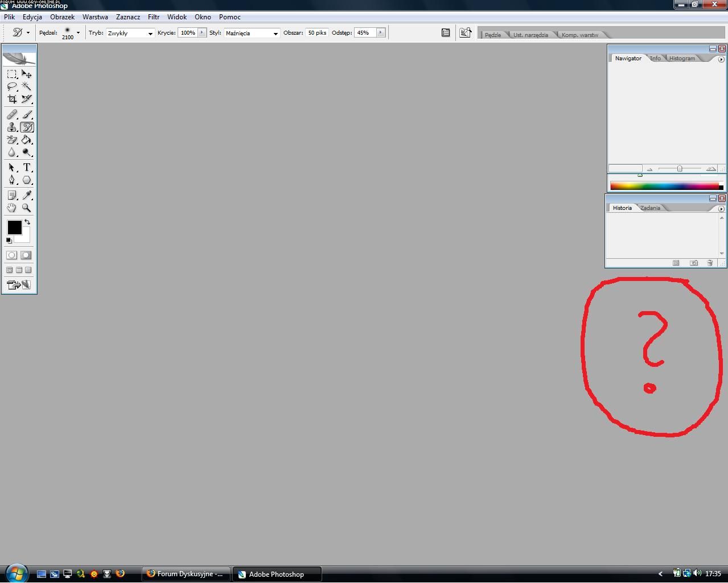Image resolution: width=728 pixels, height=583 pixels.
Task: Switch to the Histogram tab
Action: (x=681, y=59)
